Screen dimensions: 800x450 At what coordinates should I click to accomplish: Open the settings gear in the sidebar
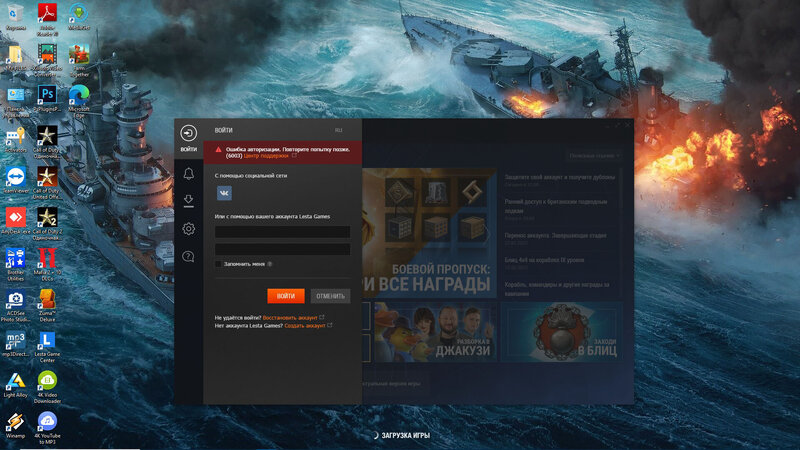[188, 229]
